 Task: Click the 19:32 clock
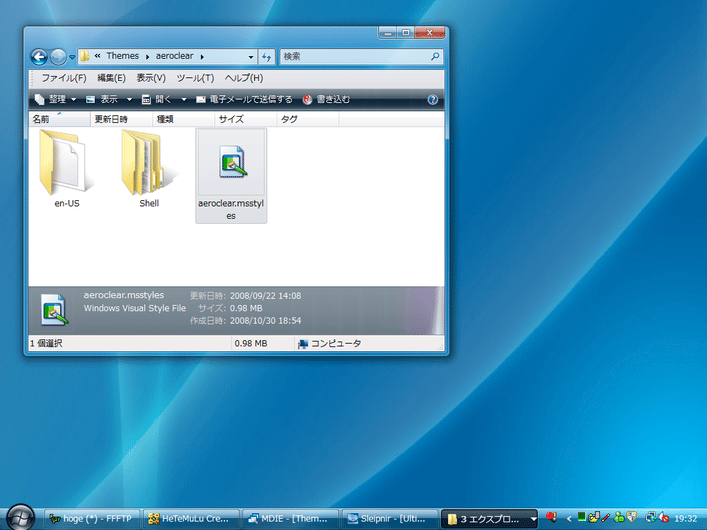click(685, 519)
